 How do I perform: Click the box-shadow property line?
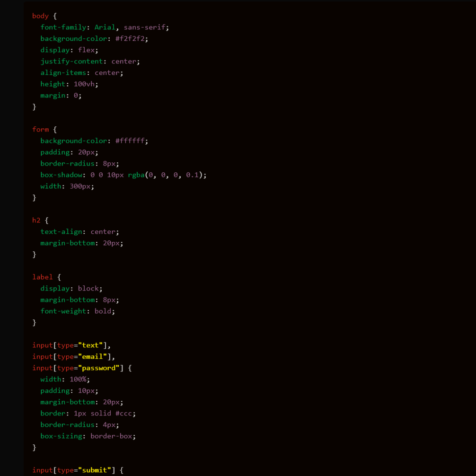[123, 175]
